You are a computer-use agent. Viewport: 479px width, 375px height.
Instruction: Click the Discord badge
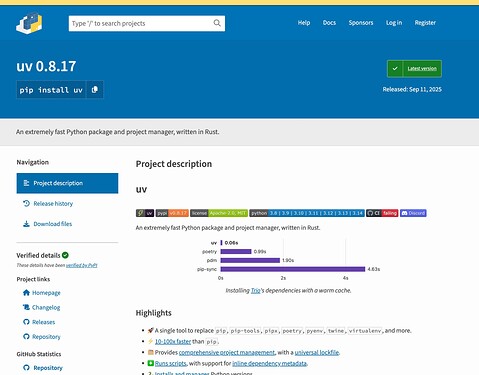(413, 213)
